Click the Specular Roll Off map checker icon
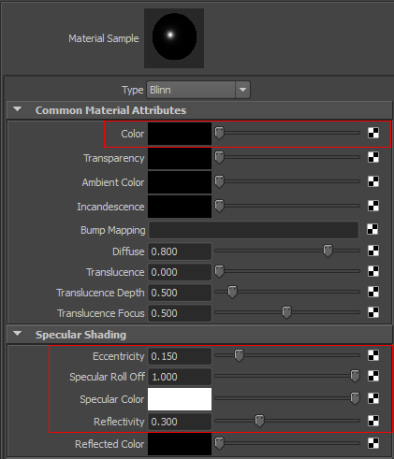Viewport: 394px width, 459px height. tap(373, 376)
